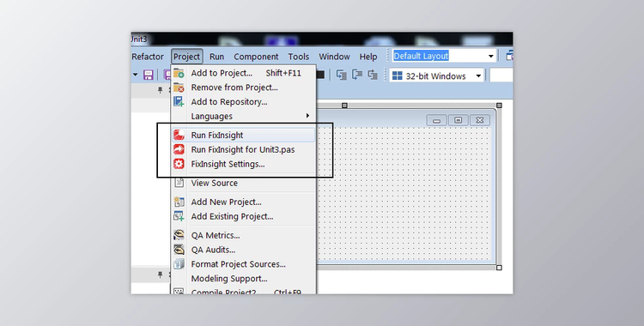Open the Component menu
This screenshot has height=326, width=644.
pos(256,57)
